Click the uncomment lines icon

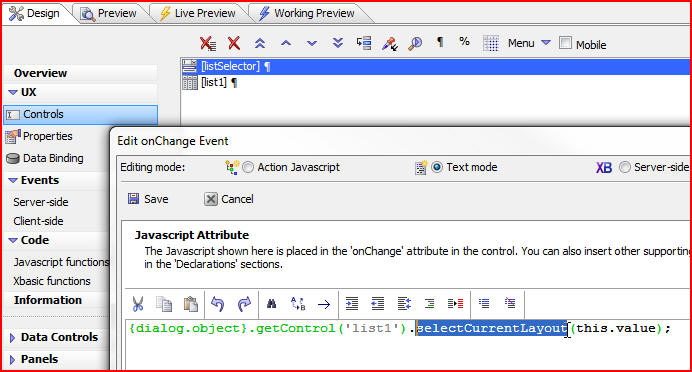[x=510, y=303]
